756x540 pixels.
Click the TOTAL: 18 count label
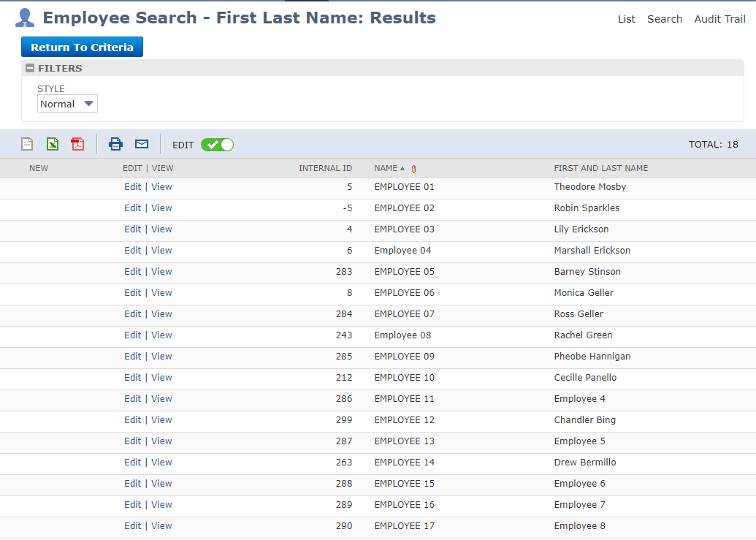coord(713,145)
